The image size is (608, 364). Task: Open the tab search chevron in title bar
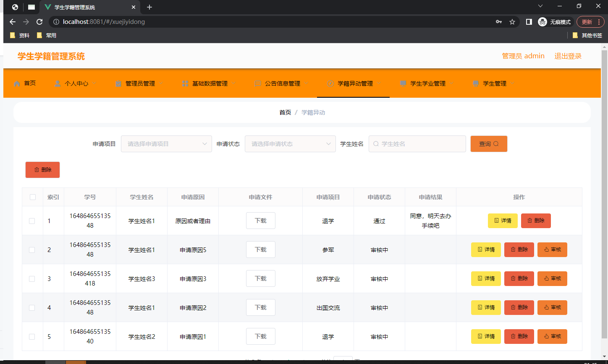pos(540,6)
